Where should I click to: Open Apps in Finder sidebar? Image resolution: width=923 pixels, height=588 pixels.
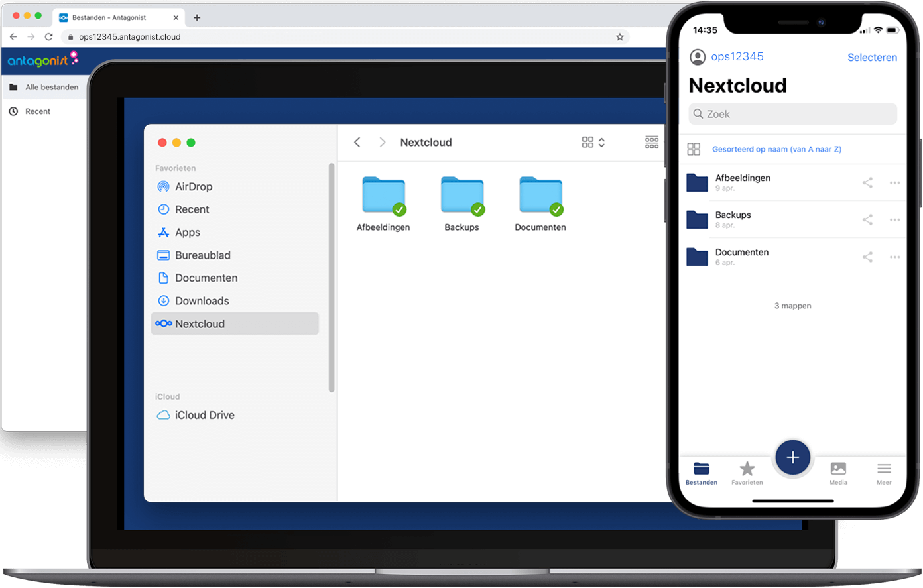pos(178,233)
